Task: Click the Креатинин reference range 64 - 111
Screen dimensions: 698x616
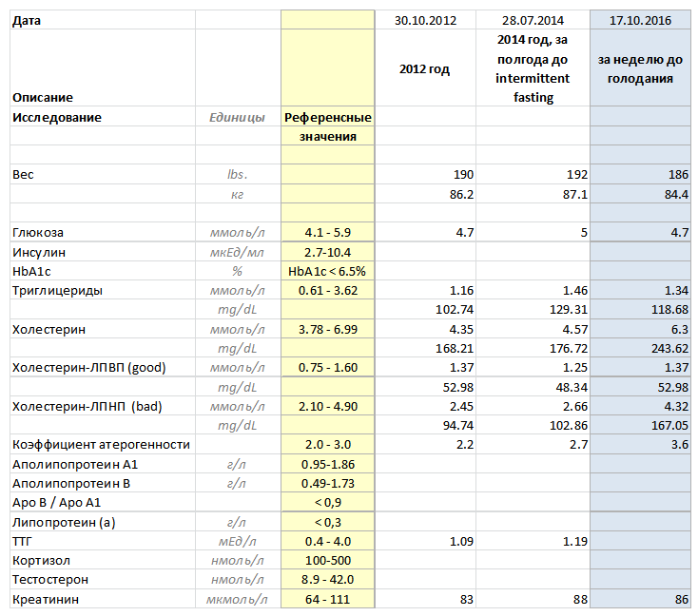Action: click(328, 599)
